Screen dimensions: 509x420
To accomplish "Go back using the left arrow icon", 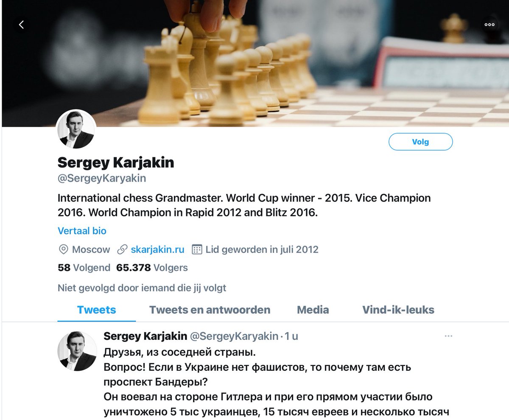I will pos(21,25).
